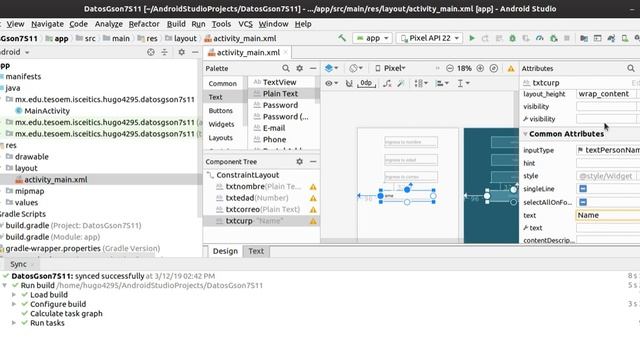Viewport: 640px width, 360px height.
Task: Click the Debug app bug icon
Action: pos(512,38)
